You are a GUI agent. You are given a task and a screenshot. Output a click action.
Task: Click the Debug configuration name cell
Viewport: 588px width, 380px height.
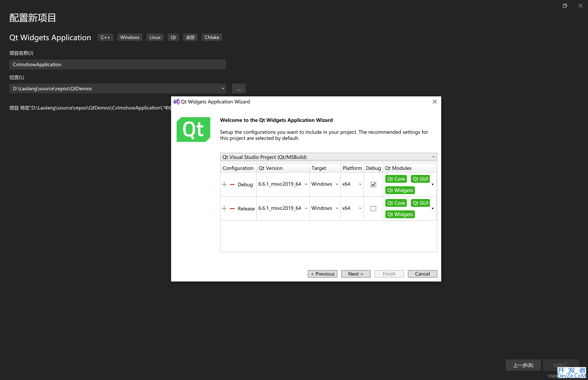(x=245, y=184)
